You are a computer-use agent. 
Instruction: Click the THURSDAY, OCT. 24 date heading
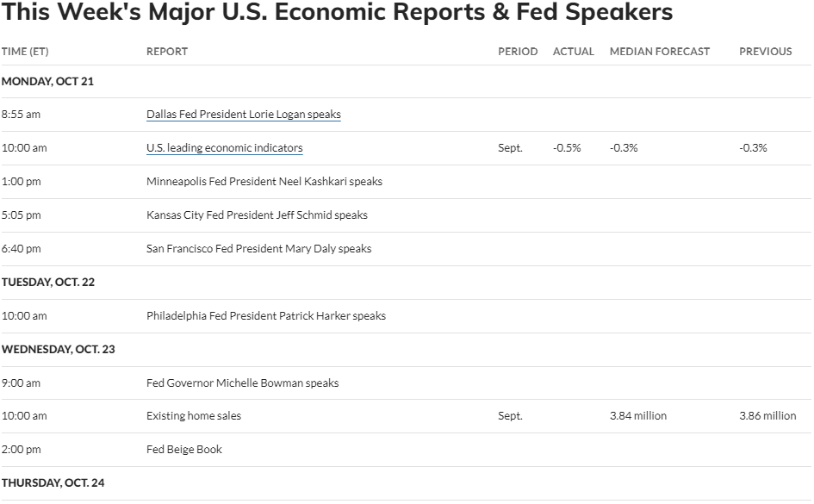point(53,483)
